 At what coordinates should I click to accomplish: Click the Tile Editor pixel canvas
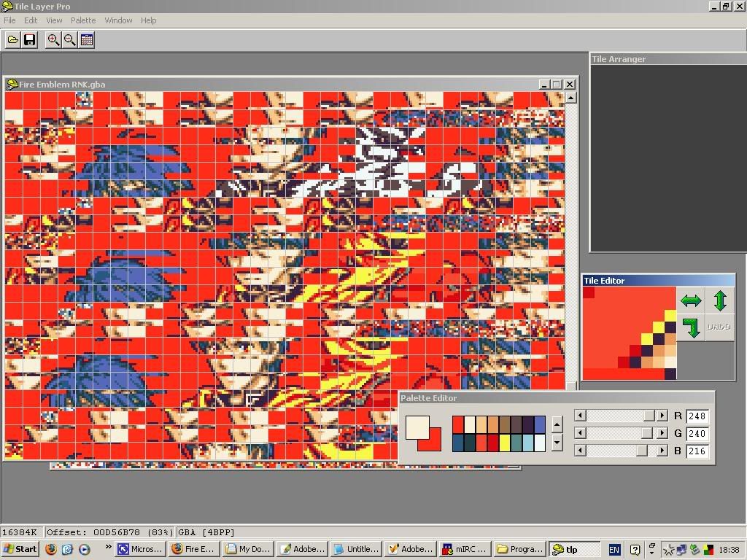coord(630,332)
